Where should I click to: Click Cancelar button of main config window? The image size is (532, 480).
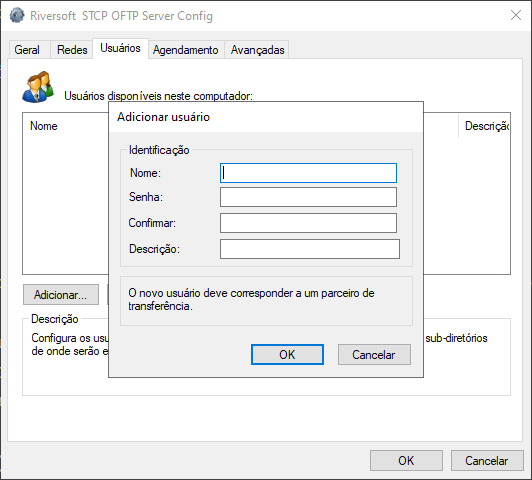[x=487, y=460]
